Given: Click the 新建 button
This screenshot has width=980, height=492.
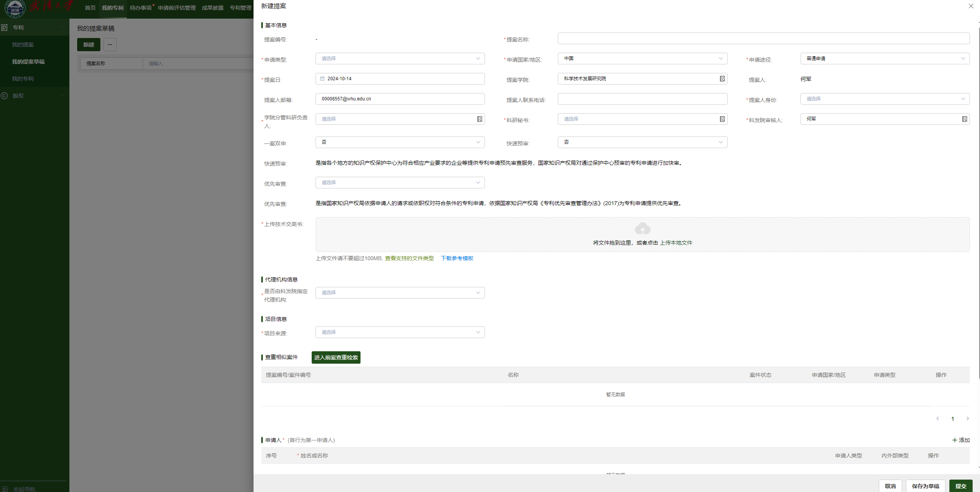Looking at the screenshot, I should point(88,45).
